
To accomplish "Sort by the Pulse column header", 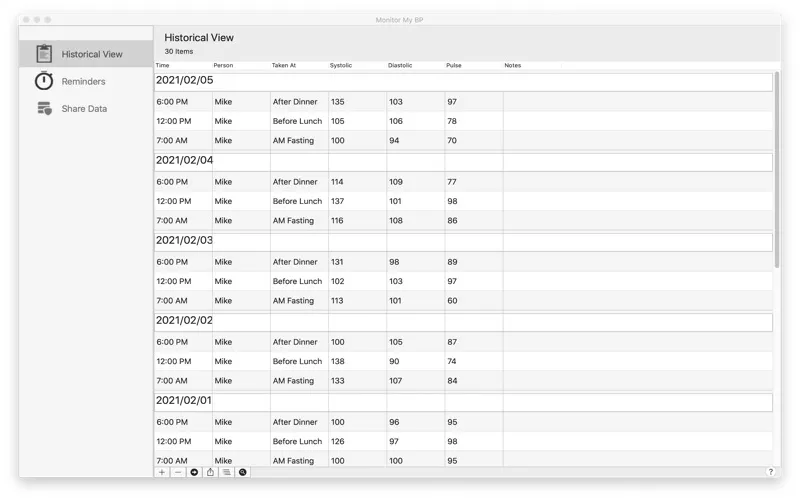I will point(454,65).
